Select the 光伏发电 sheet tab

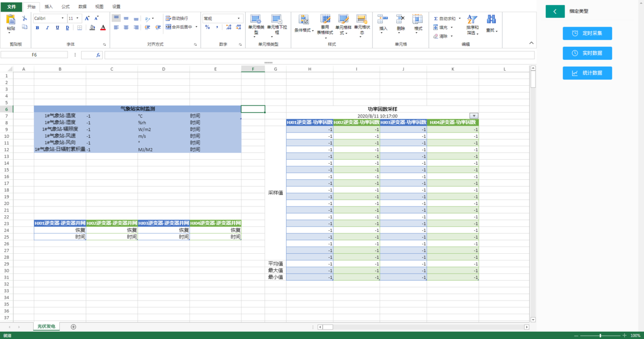point(46,327)
